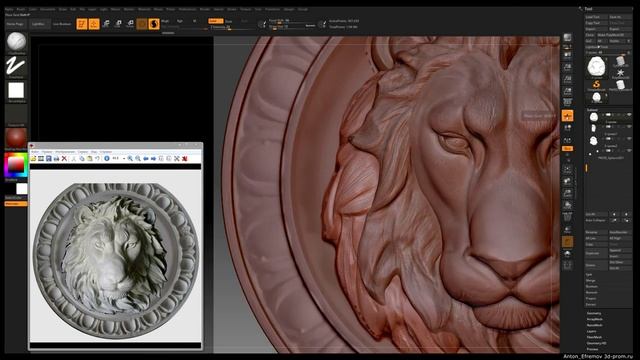Open the FreeHand stroke type picker
This screenshot has width=640, height=360.
click(x=16, y=66)
